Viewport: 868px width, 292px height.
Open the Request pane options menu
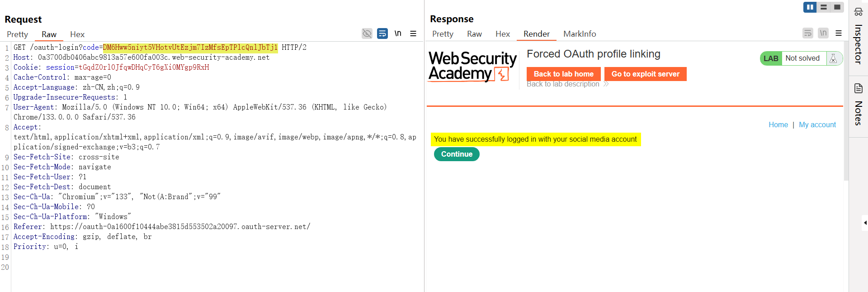(x=413, y=34)
